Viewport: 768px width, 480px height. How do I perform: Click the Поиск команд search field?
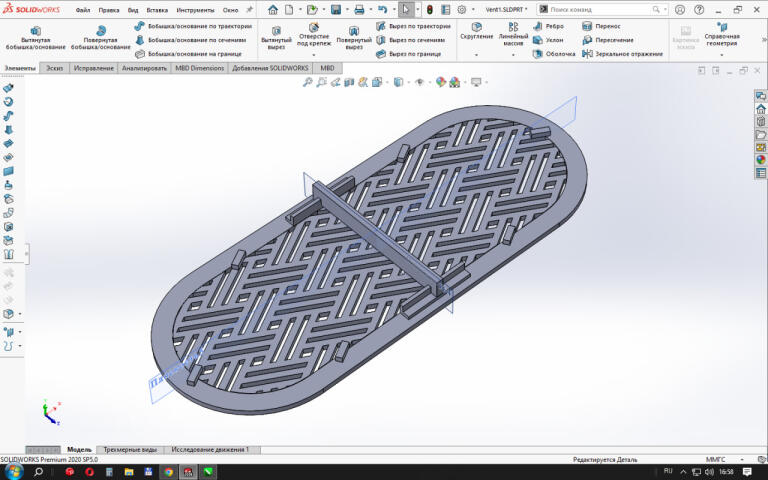[602, 9]
